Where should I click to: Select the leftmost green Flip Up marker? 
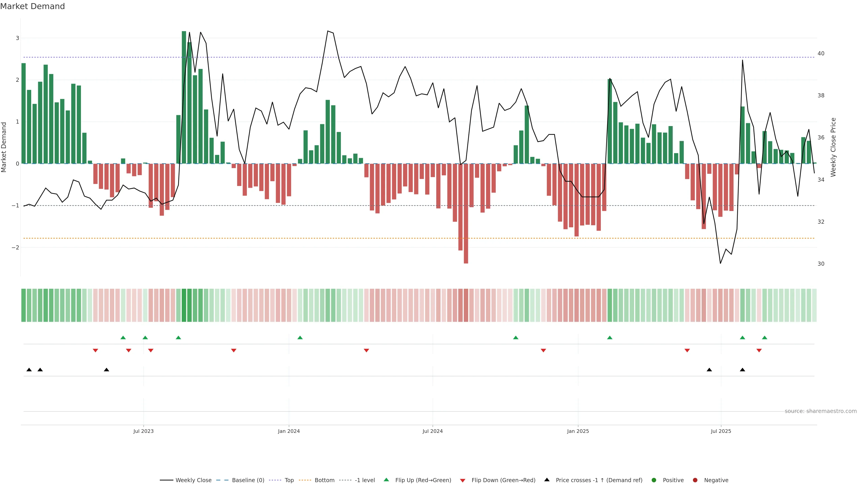click(123, 338)
